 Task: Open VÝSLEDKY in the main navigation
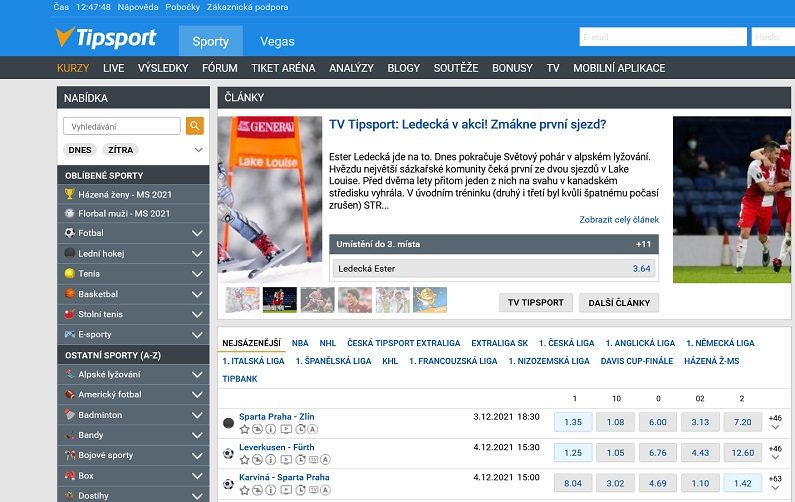[163, 68]
